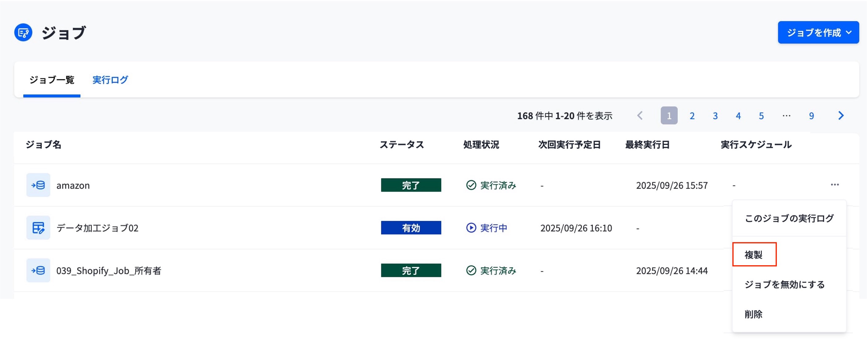Viewport: 868px width, 340px height.
Task: Go to previous page arrow
Action: click(x=640, y=116)
